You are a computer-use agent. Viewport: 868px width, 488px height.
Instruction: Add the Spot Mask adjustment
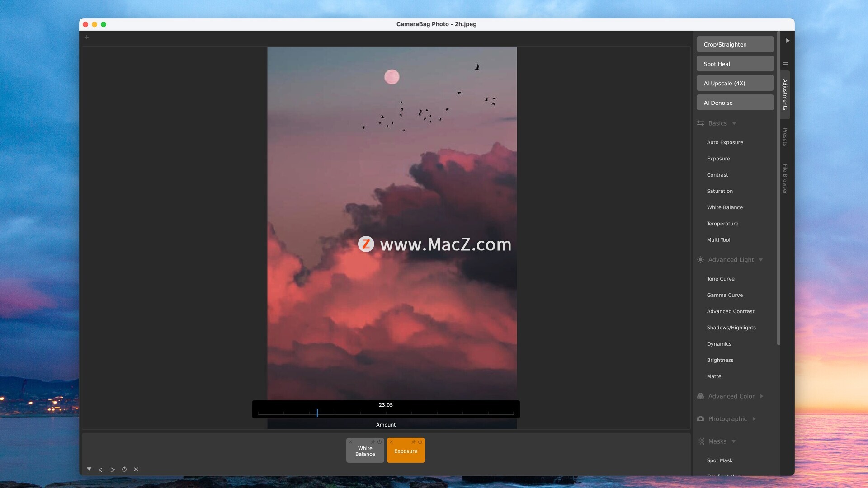pos(720,460)
